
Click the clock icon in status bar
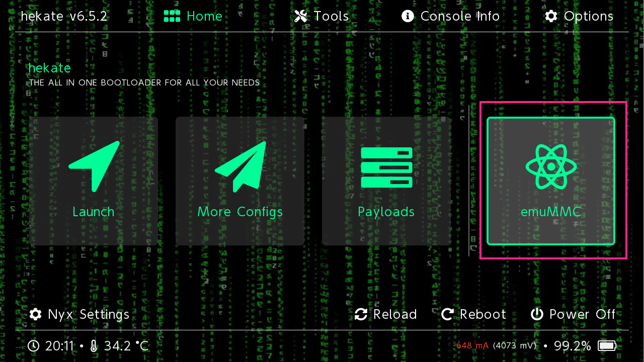pos(33,346)
